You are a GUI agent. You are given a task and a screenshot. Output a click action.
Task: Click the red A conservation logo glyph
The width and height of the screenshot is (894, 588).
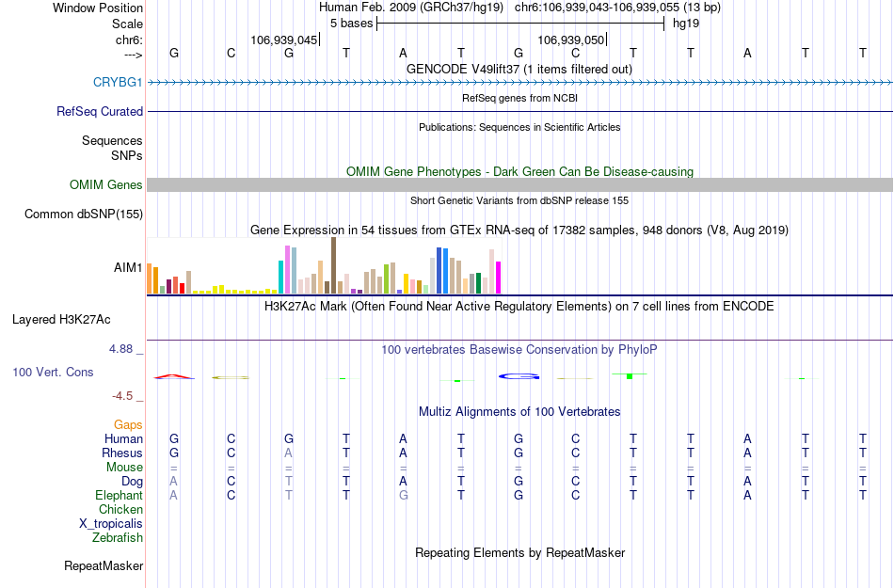174,376
